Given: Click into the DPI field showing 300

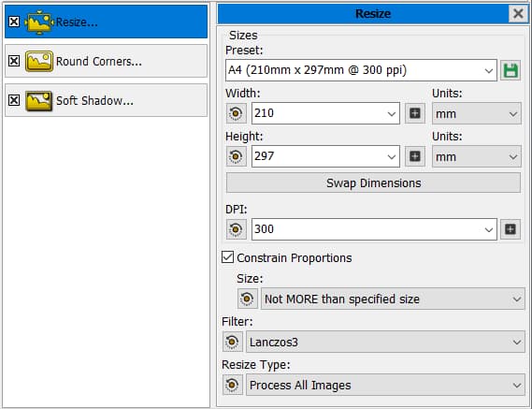Looking at the screenshot, I should (x=374, y=229).
